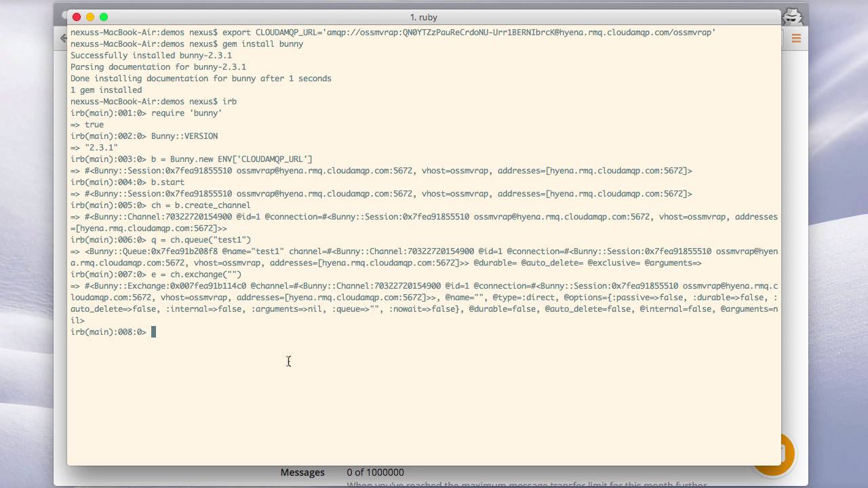Click "Successfully installed bunny-2.3.1" line
868x488 pixels.
point(151,56)
